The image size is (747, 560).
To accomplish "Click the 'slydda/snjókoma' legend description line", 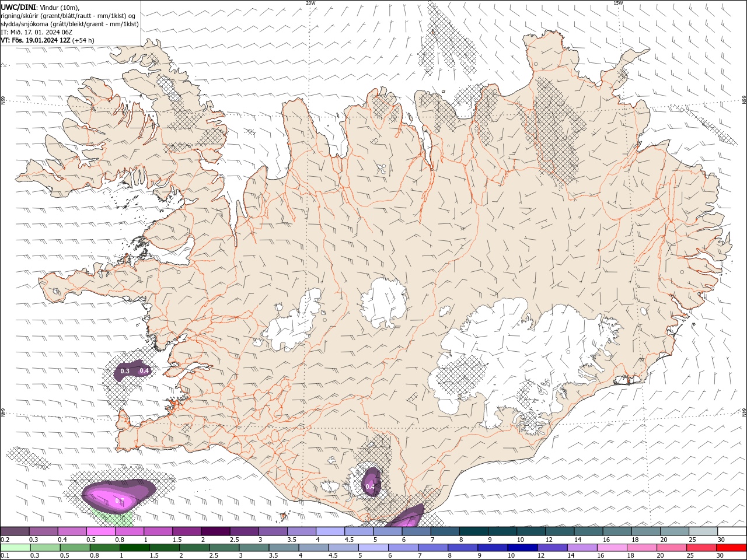I will (x=69, y=24).
